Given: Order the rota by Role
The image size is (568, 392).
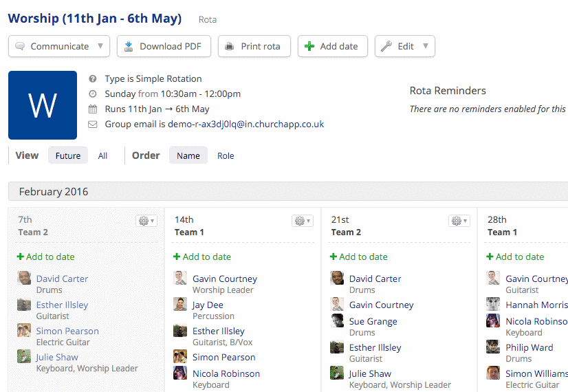Looking at the screenshot, I should pos(226,155).
